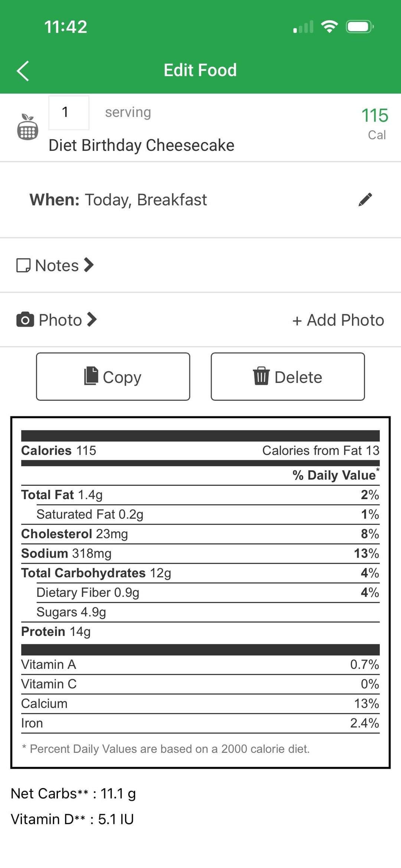The image size is (401, 868).
Task: Tap the cellular signal bars
Action: [x=303, y=27]
